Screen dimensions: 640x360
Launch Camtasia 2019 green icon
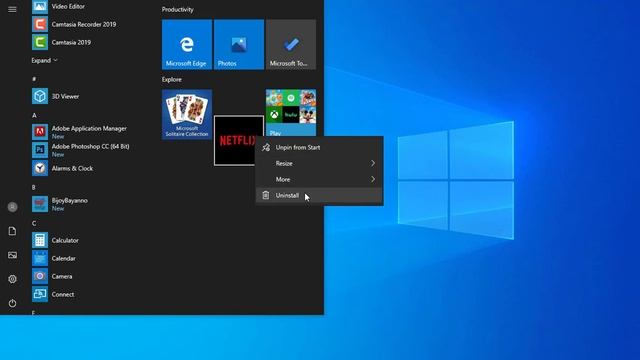click(x=40, y=42)
